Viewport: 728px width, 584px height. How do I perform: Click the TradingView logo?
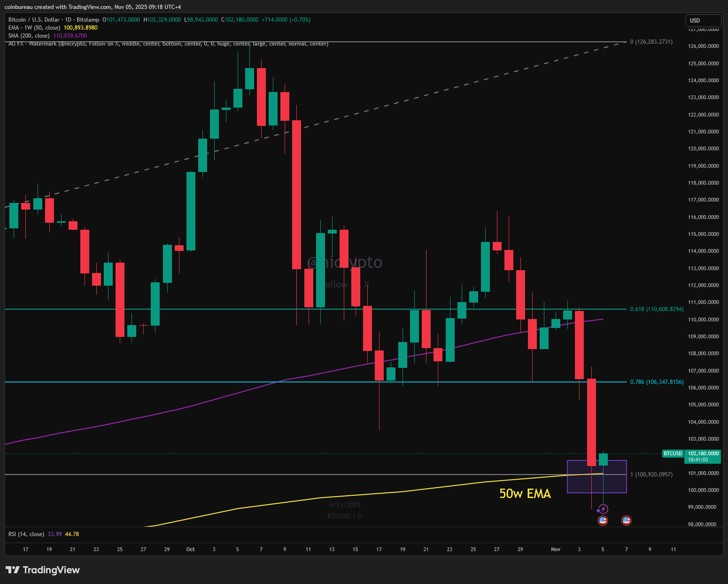point(43,570)
